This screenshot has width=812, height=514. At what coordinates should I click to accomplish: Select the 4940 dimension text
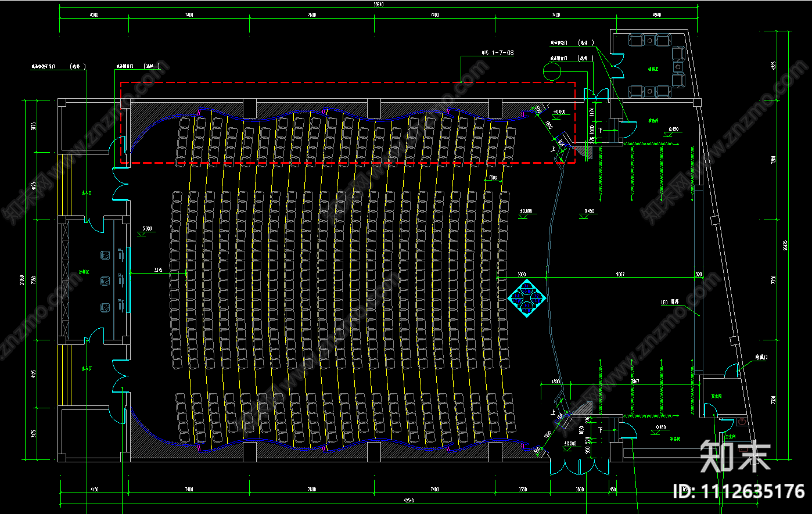pyautogui.click(x=656, y=15)
